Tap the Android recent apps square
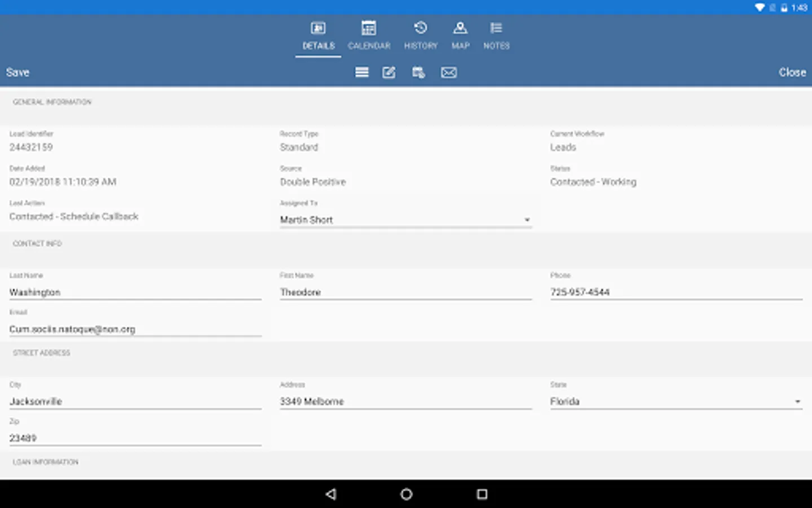This screenshot has height=508, width=812. click(482, 494)
